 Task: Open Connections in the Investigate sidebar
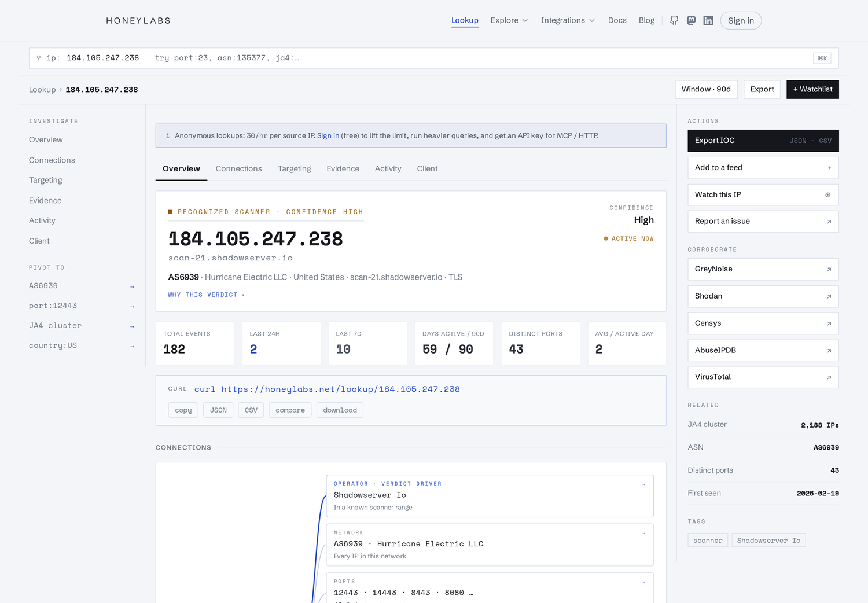tap(52, 160)
